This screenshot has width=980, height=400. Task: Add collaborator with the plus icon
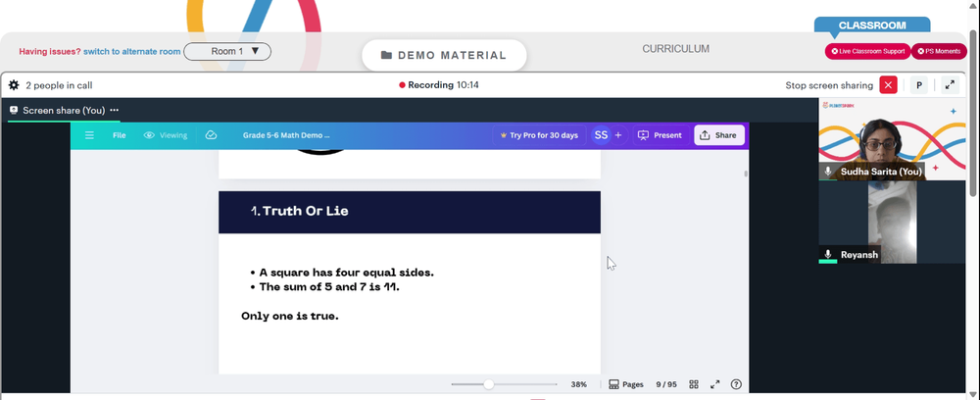point(618,135)
